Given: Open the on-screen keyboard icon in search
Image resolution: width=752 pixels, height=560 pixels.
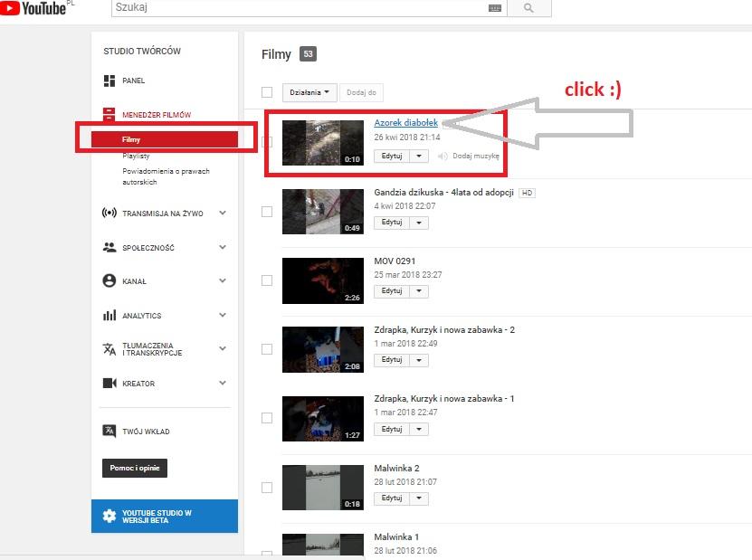Looking at the screenshot, I should point(495,8).
